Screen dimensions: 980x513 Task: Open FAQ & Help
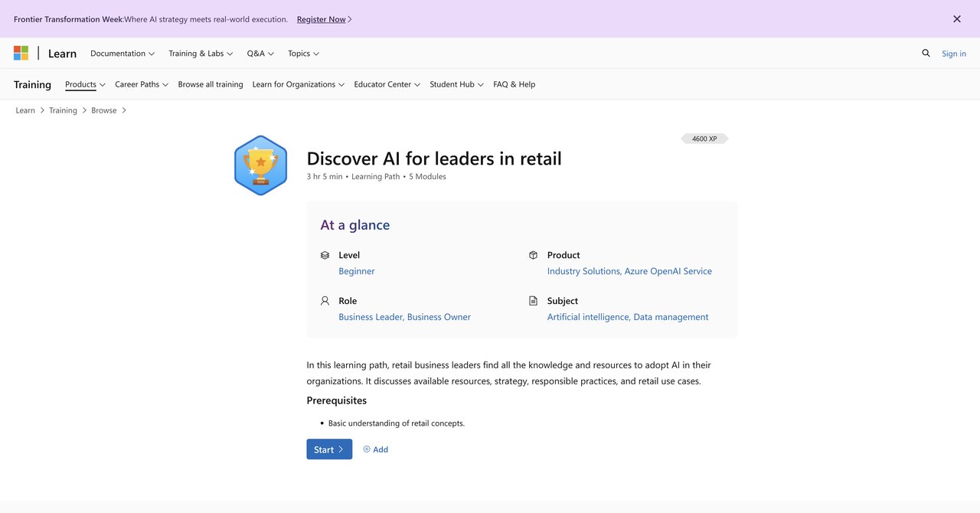(x=514, y=84)
